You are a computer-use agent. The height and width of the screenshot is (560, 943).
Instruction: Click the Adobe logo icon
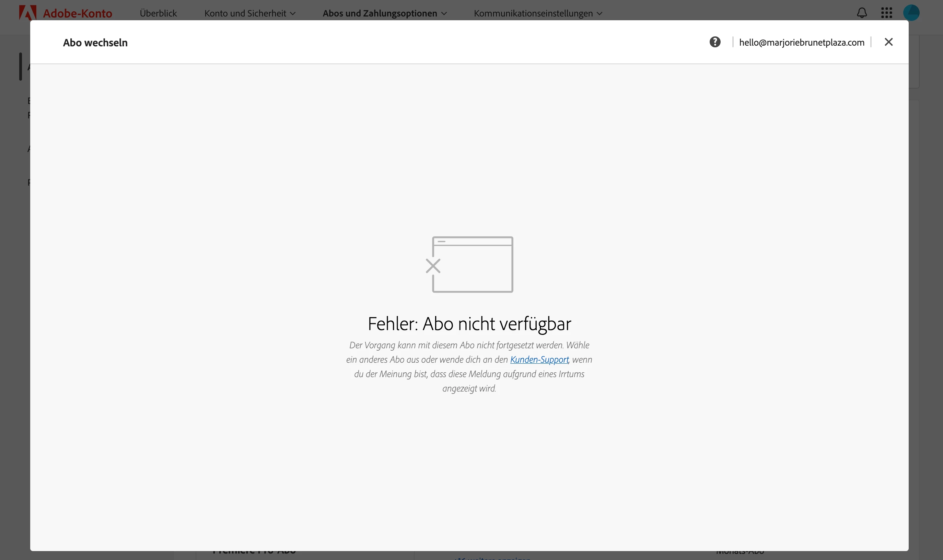point(27,13)
